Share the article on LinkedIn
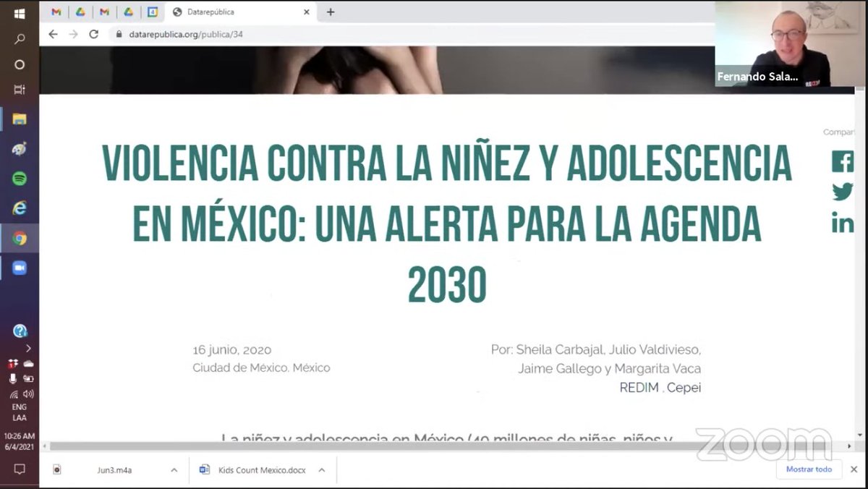The image size is (868, 489). [x=842, y=223]
